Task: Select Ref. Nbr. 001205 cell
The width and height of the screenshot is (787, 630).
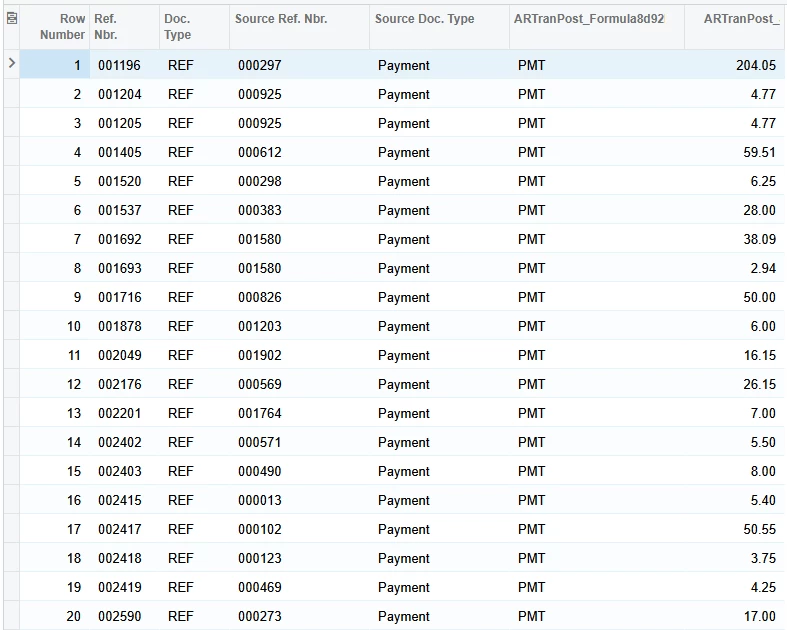Action: click(x=124, y=123)
